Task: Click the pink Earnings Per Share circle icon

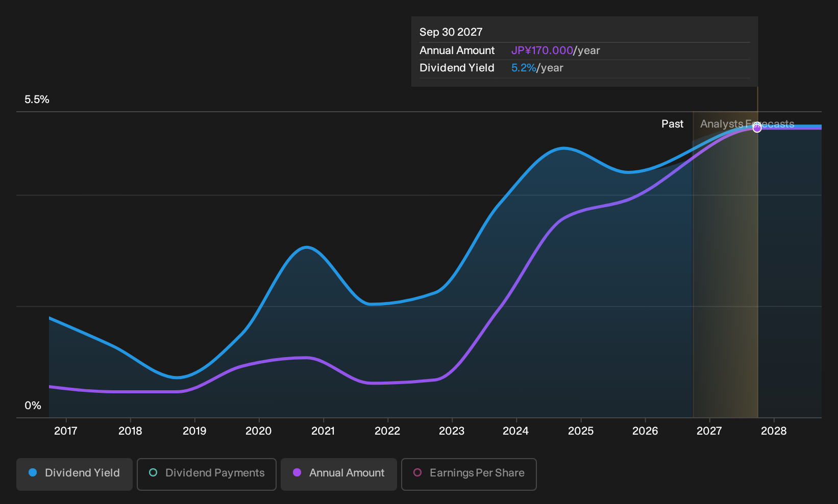Action: (417, 472)
